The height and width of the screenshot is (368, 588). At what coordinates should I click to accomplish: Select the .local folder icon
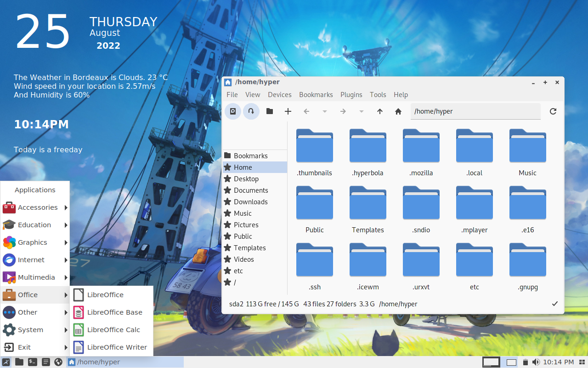click(x=475, y=145)
